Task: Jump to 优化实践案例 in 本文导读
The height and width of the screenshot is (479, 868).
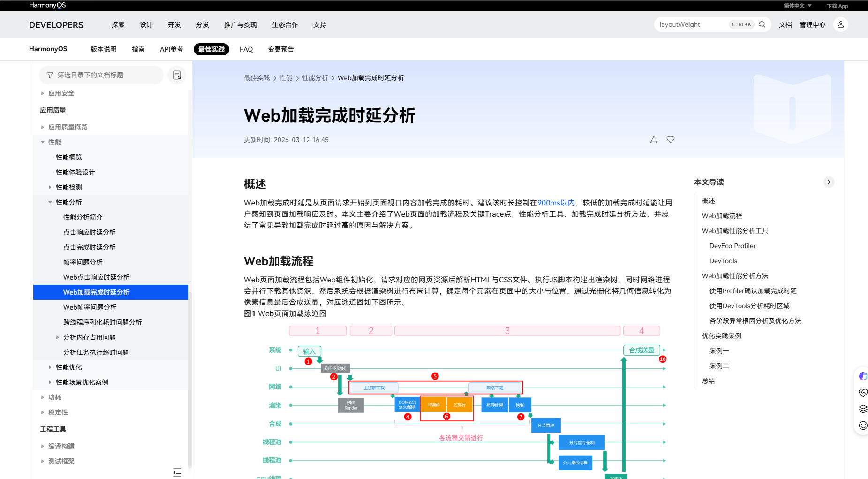Action: click(x=722, y=336)
